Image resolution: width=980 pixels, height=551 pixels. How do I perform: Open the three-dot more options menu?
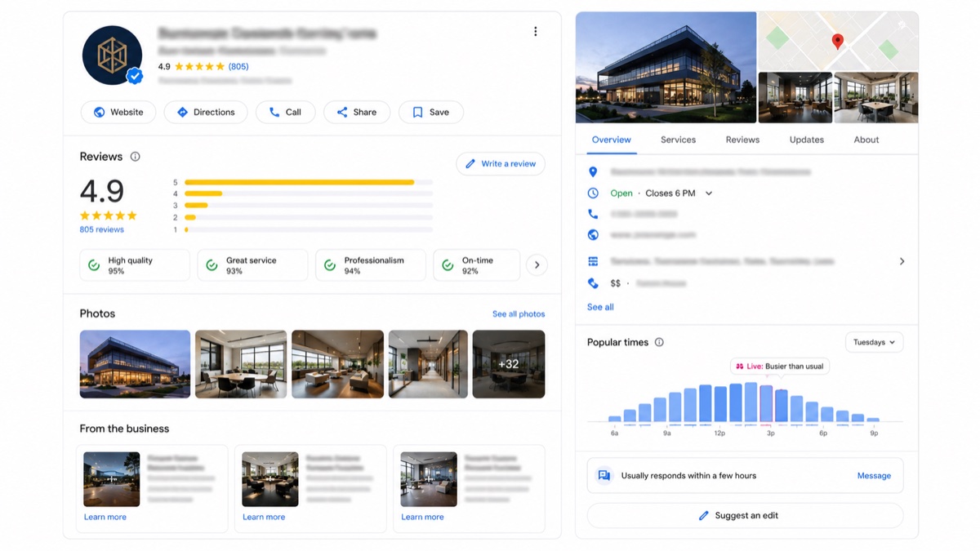click(535, 32)
